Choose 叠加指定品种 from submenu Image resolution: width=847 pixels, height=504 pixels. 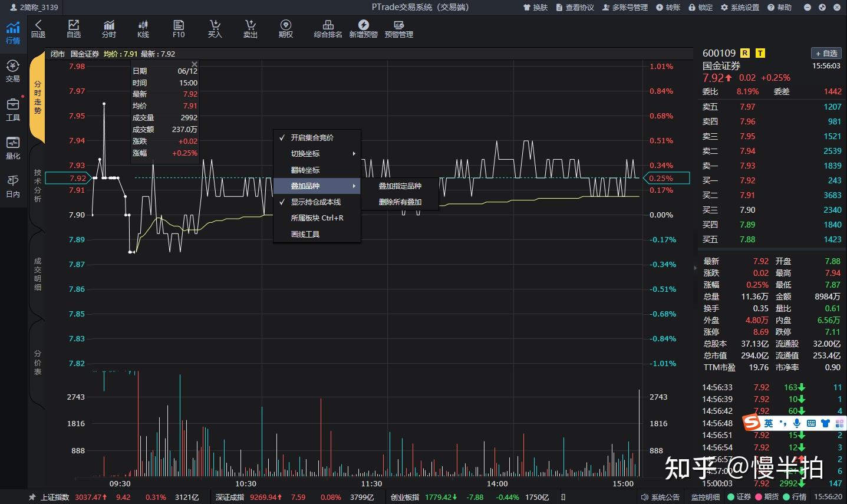click(x=400, y=185)
